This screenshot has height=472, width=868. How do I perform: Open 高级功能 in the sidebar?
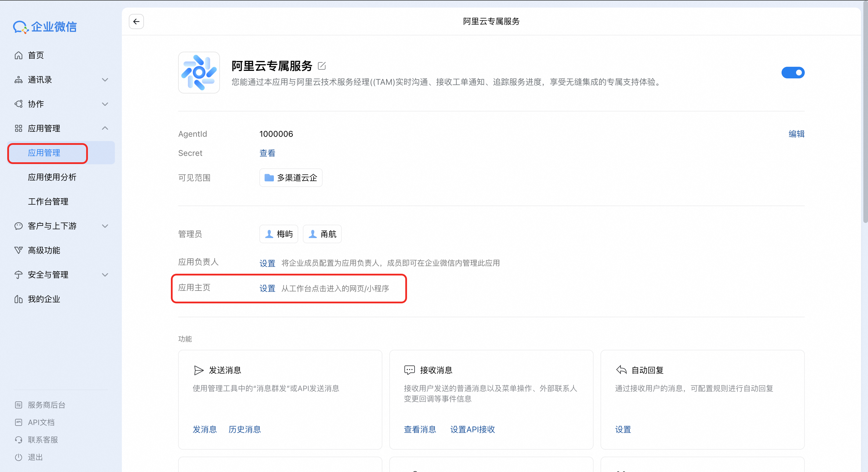click(x=44, y=250)
